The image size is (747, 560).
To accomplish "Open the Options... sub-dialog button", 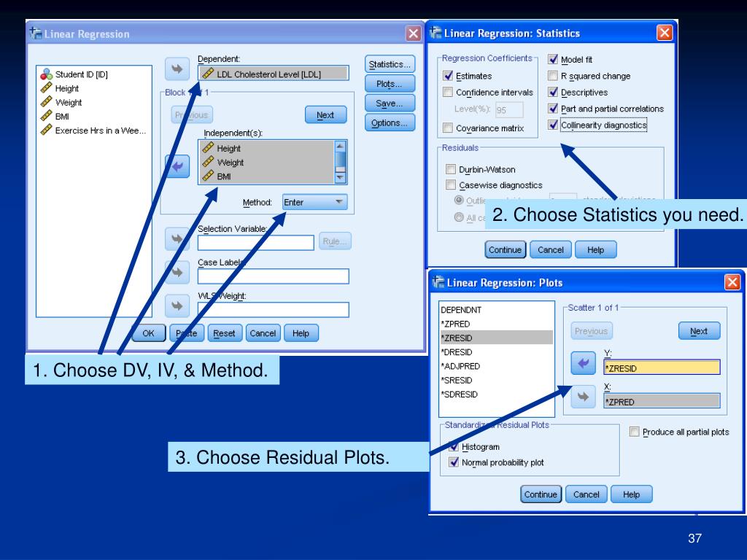I will 390,122.
